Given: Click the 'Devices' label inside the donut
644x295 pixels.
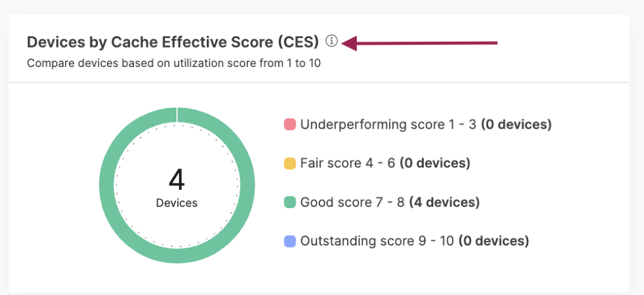Looking at the screenshot, I should [x=176, y=203].
